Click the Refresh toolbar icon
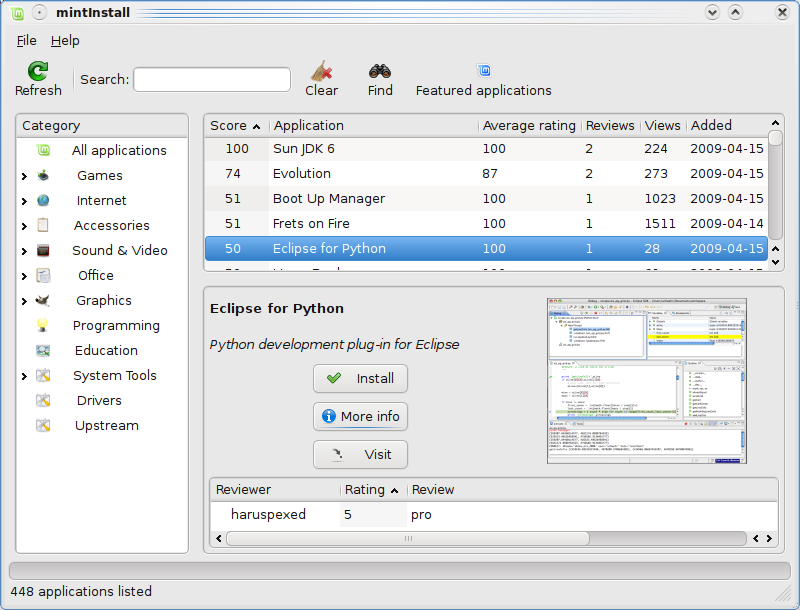The height and width of the screenshot is (610, 800). [38, 71]
